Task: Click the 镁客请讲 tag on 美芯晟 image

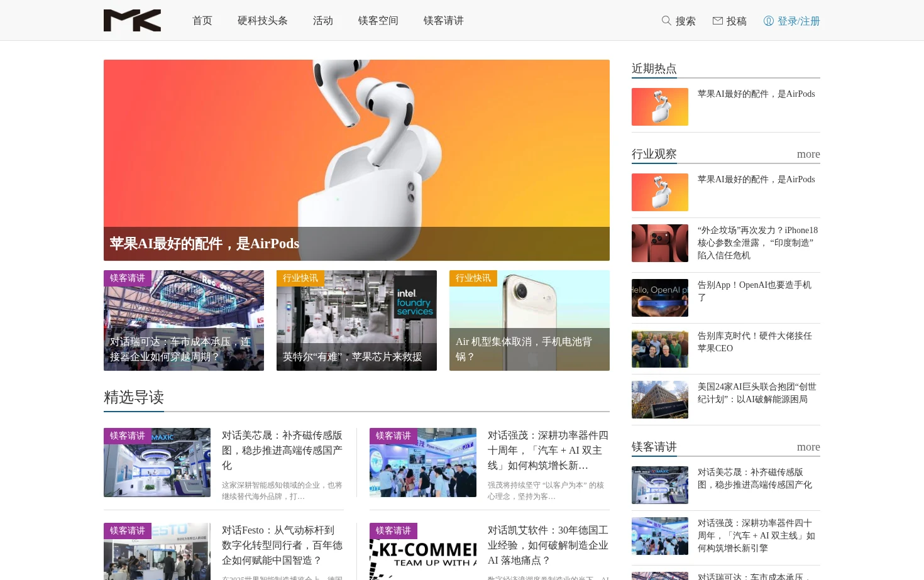Action: [128, 436]
